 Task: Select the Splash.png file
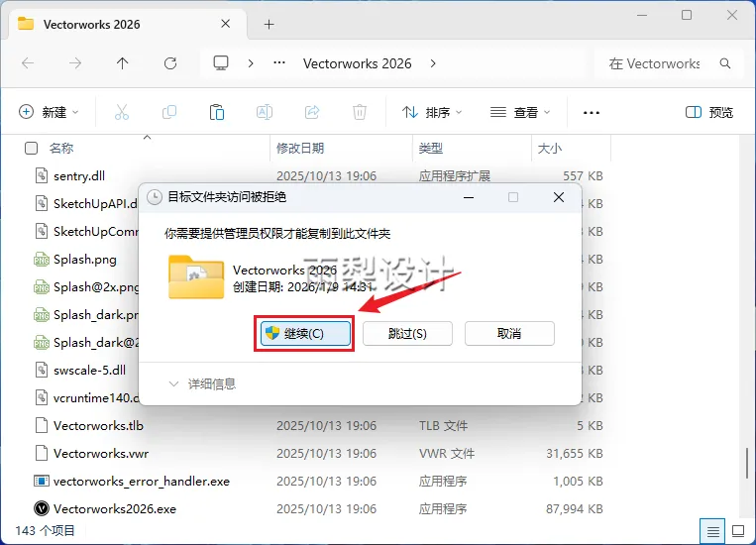(x=85, y=259)
